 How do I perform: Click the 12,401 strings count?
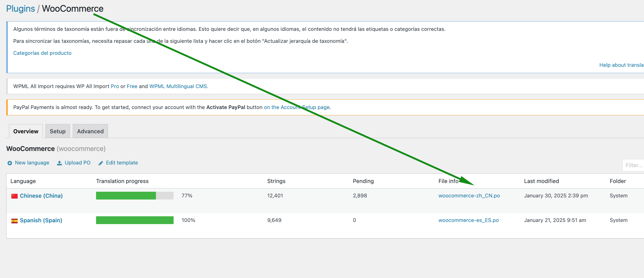[275, 196]
